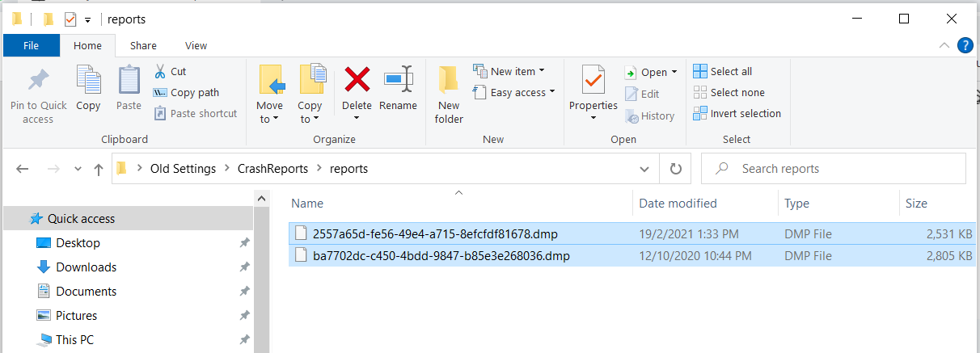Click the Paste clipboard icon
Image resolution: width=980 pixels, height=353 pixels.
(x=129, y=79)
